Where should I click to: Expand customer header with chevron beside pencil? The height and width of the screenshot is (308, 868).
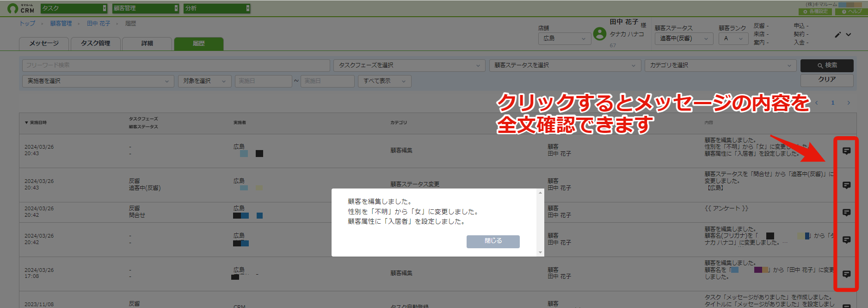[849, 35]
